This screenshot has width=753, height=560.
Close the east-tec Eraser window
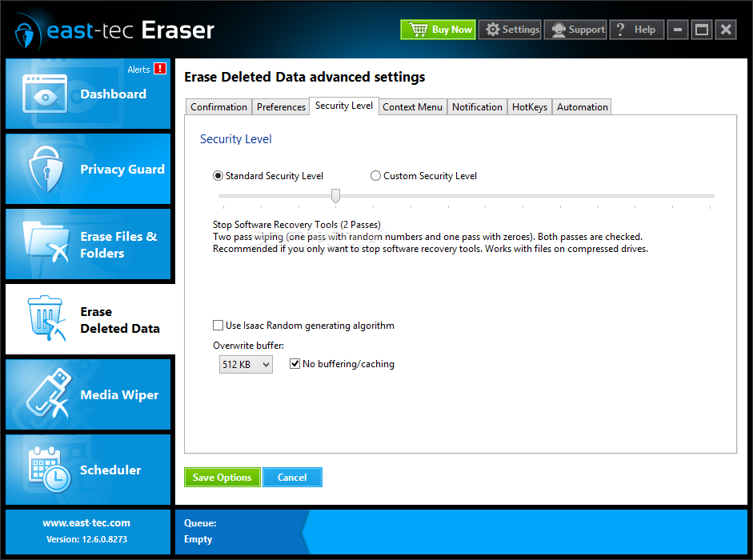(726, 30)
